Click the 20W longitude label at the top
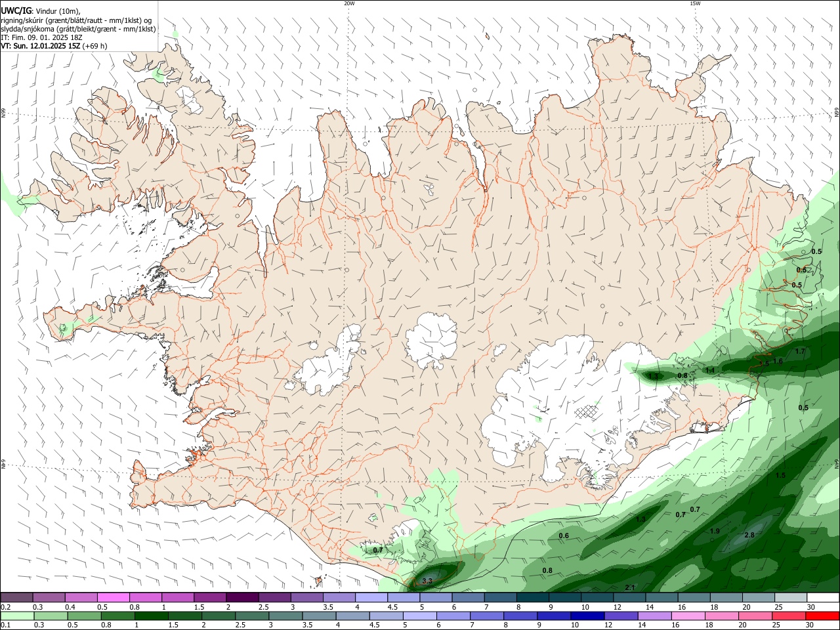The height and width of the screenshot is (630, 840). pyautogui.click(x=349, y=3)
